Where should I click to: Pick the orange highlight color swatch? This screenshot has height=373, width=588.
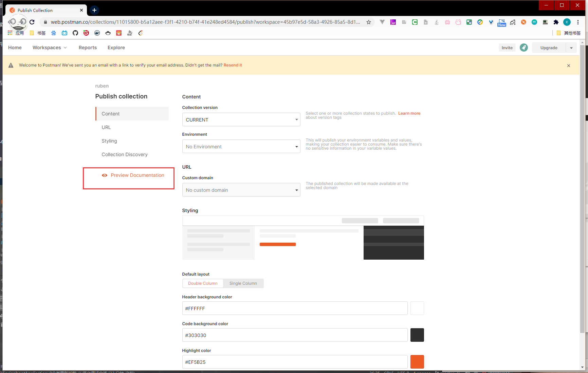[417, 362]
